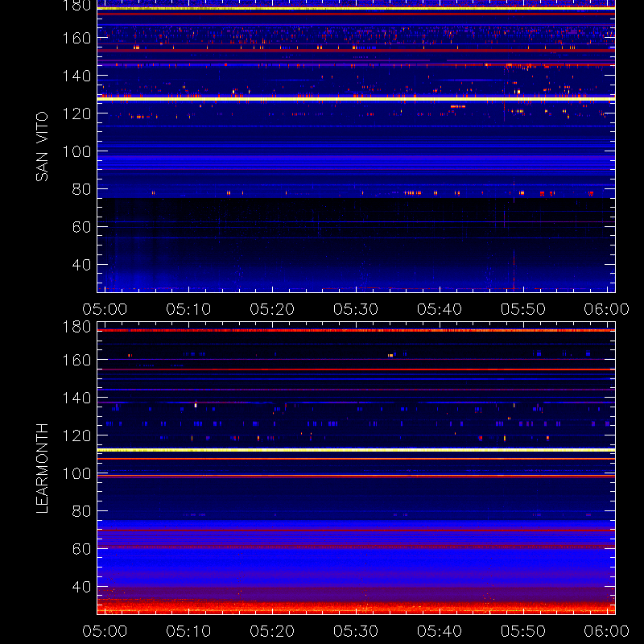Viewport: 644px width, 644px height.
Task: Click 05:10 under the SAN VITO plot
Action: click(x=188, y=309)
